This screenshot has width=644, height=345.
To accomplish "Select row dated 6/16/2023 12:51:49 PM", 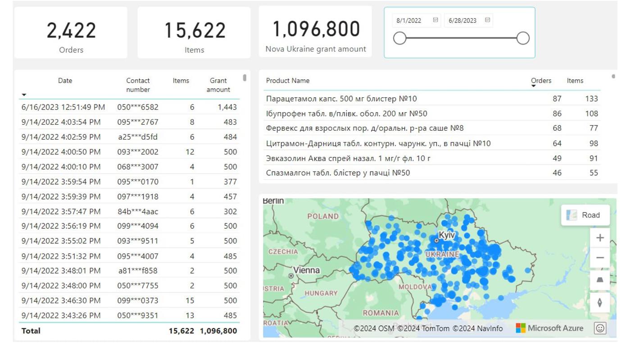I will [x=129, y=107].
